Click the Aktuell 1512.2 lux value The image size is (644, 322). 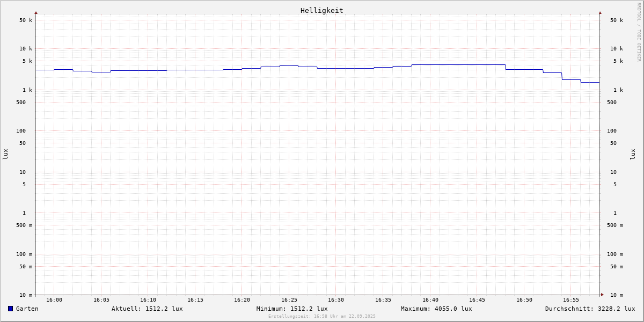pos(147,309)
